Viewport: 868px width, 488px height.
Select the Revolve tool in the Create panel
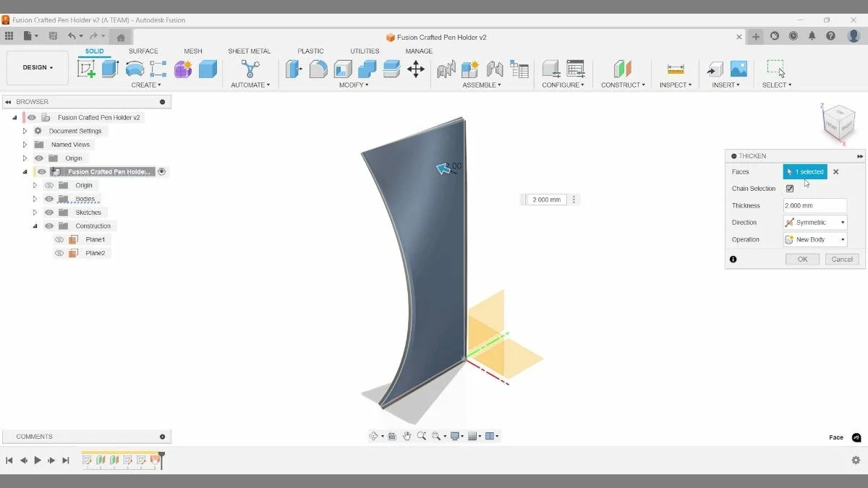pos(134,69)
